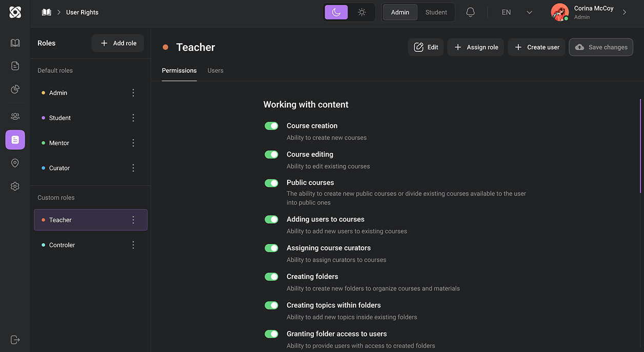Log out using the sidebar exit icon
The image size is (644, 352).
(x=15, y=339)
